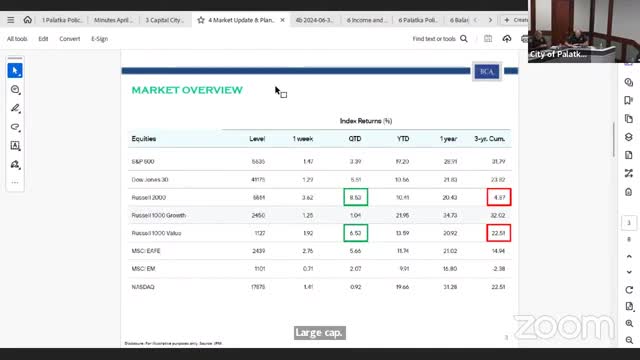Open the Convert menu
Image resolution: width=640 pixels, height=360 pixels.
coord(70,39)
